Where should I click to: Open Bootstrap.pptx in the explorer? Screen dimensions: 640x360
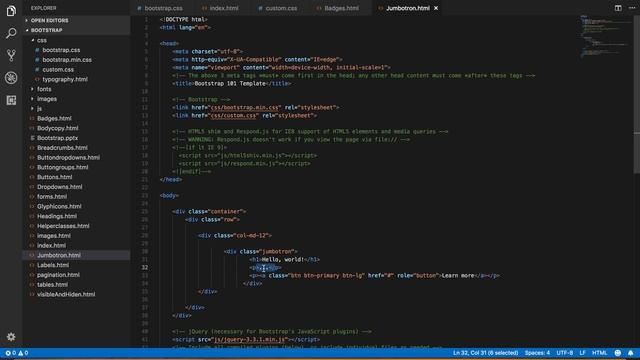point(58,138)
